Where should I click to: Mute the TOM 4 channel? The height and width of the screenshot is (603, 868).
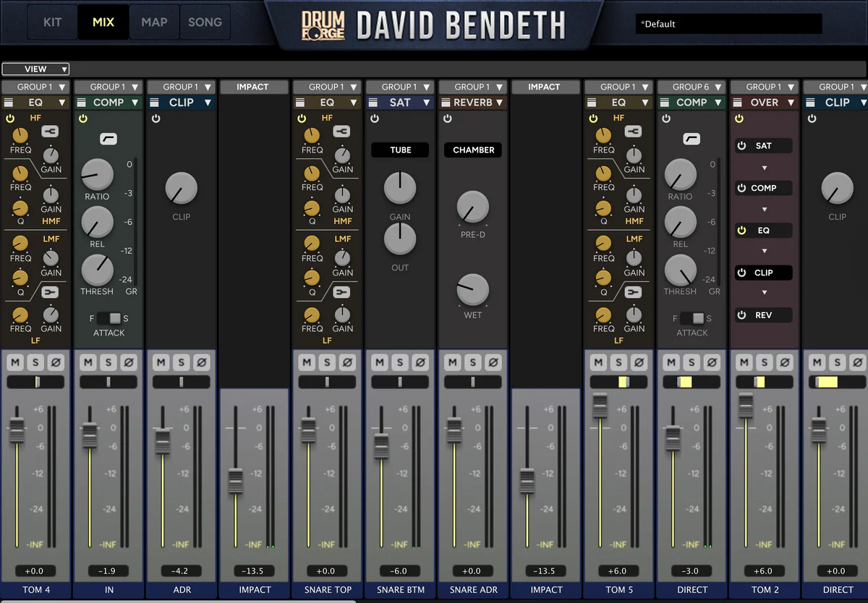[14, 362]
